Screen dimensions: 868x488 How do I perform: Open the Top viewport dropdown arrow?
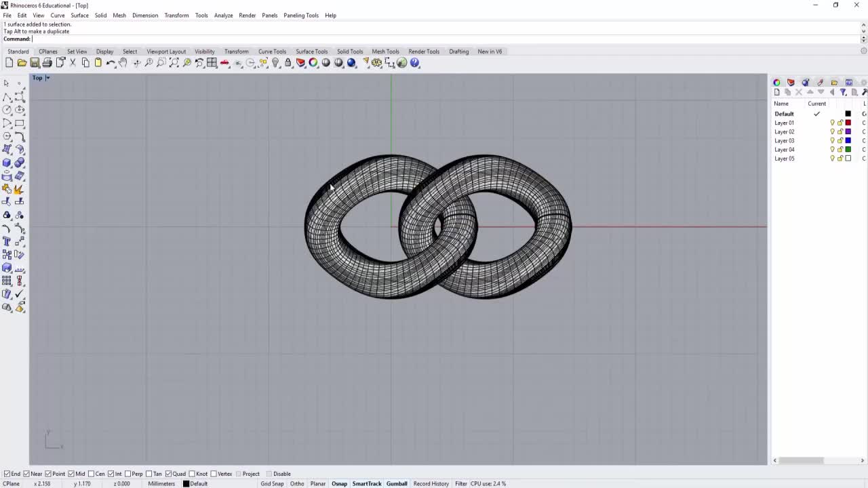(x=47, y=78)
